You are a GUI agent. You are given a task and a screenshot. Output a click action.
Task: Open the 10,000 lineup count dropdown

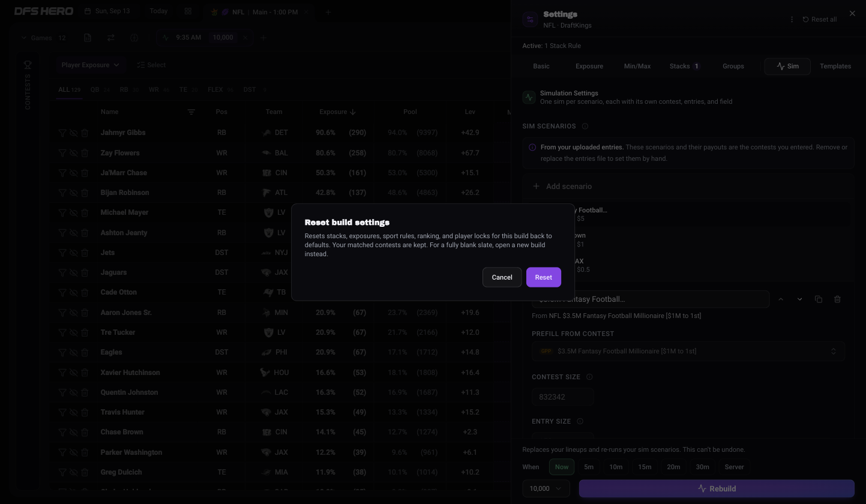click(x=546, y=488)
